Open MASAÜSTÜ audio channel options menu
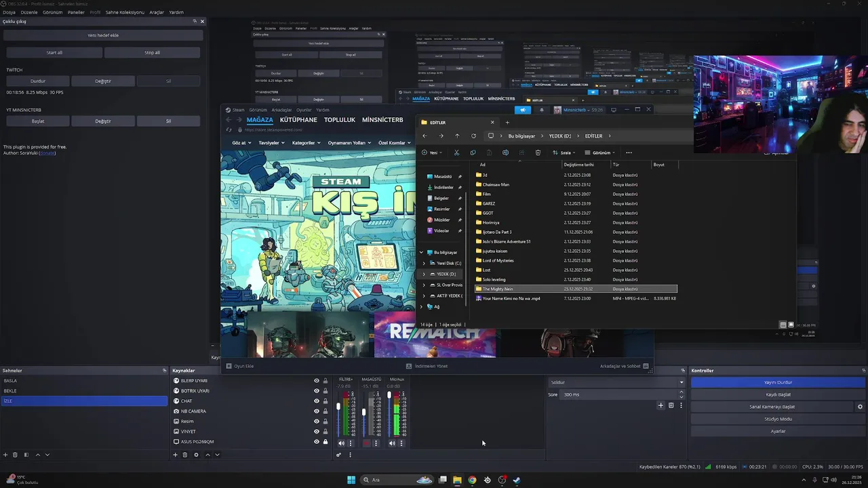 [x=376, y=443]
